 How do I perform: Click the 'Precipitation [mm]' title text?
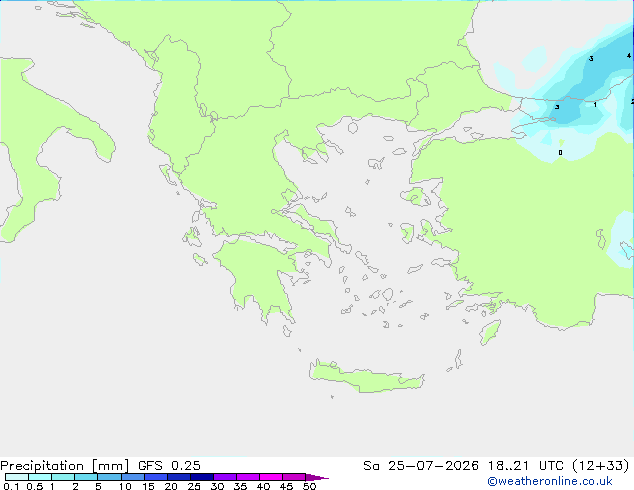point(65,466)
